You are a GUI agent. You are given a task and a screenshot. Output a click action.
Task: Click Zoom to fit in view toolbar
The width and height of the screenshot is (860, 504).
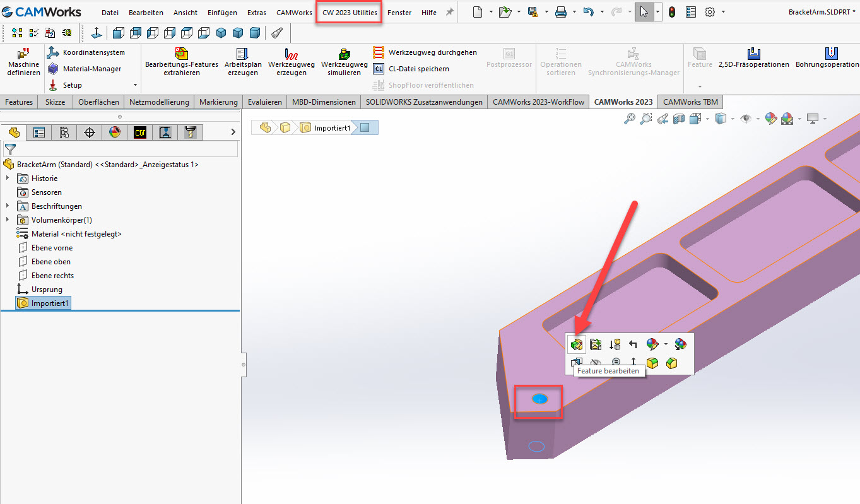[x=629, y=118]
